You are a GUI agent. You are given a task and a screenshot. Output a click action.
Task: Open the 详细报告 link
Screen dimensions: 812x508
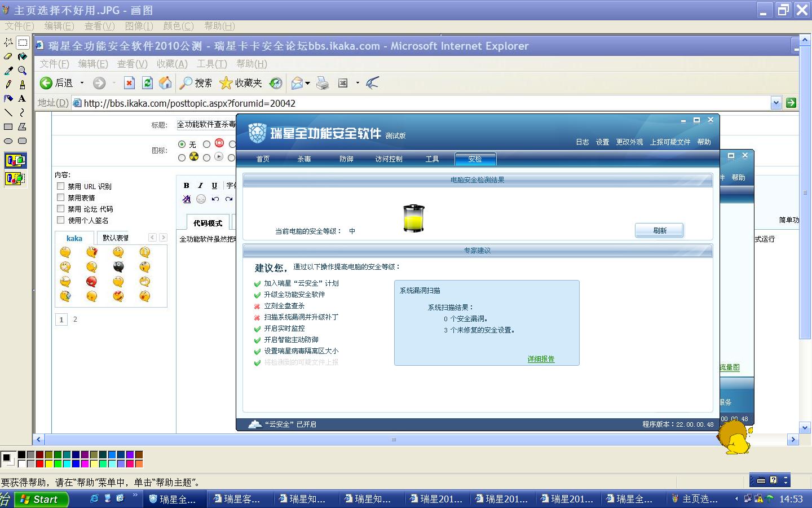541,359
